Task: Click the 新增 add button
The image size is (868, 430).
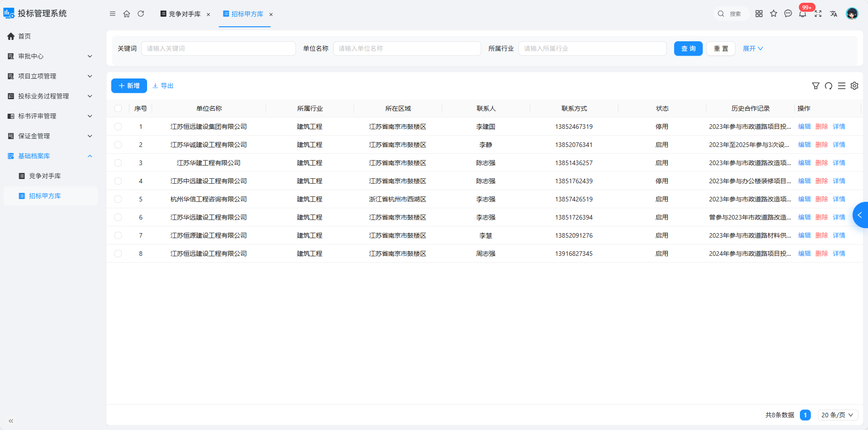Action: click(129, 86)
